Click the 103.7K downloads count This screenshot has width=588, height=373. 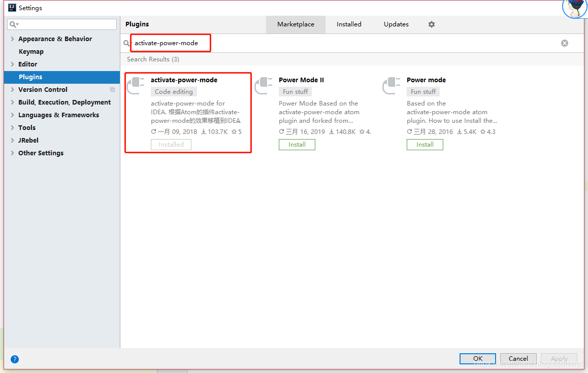pyautogui.click(x=214, y=131)
